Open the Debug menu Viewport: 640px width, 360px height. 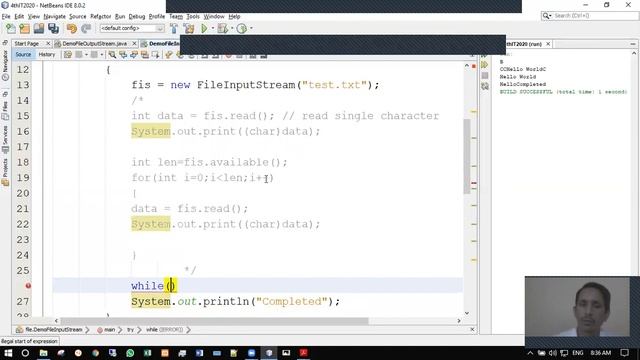click(137, 17)
